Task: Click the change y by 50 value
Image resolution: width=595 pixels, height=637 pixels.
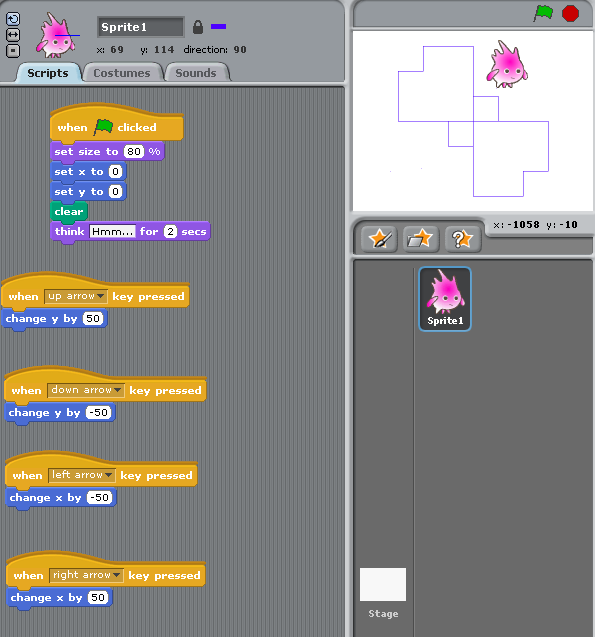Action: click(93, 318)
